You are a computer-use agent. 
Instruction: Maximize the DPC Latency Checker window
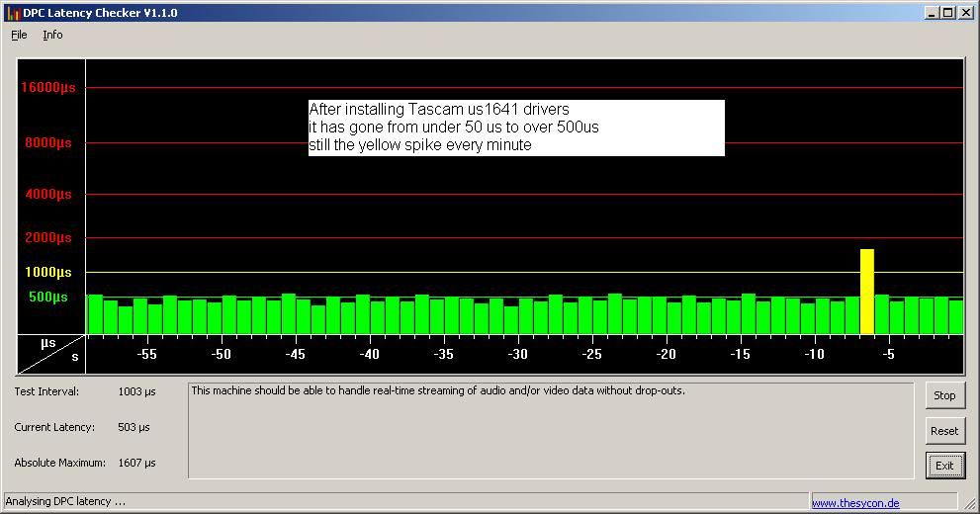pos(948,13)
